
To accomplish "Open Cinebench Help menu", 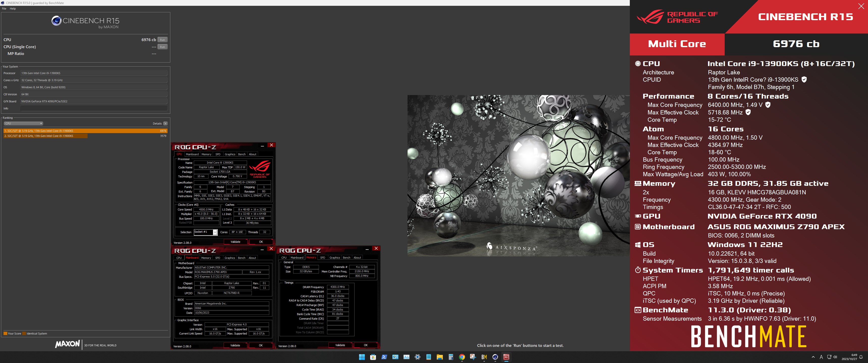I will (13, 8).
